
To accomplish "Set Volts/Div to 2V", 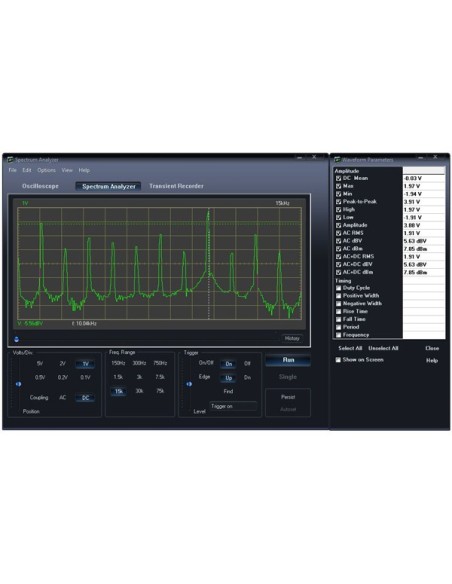I will 63,363.
